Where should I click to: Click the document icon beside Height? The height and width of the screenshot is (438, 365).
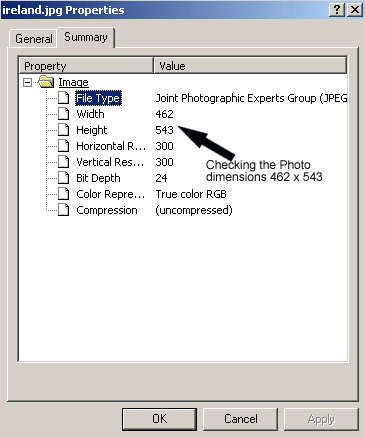coord(63,130)
